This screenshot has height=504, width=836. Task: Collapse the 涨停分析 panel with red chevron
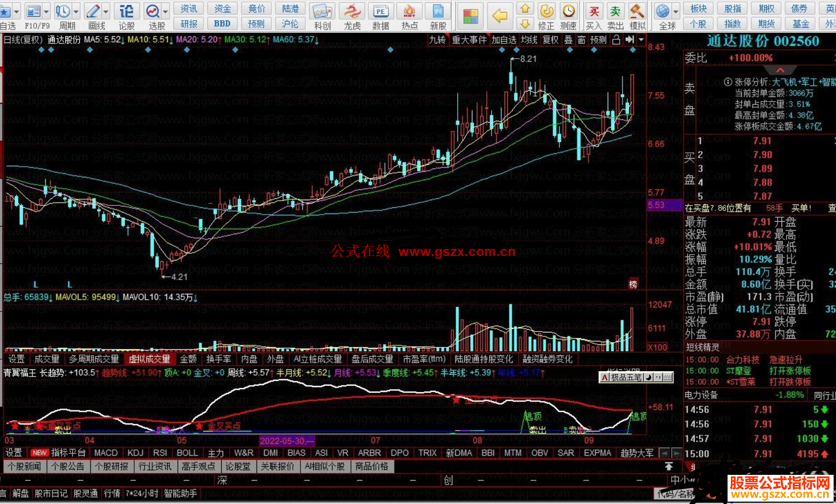[x=781, y=70]
